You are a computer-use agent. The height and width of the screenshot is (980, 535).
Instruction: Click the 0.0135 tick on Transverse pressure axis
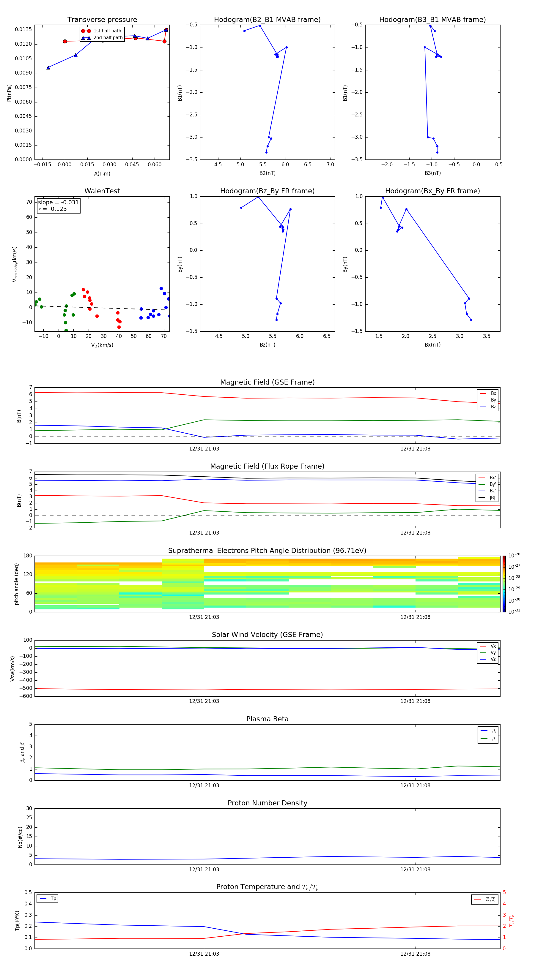(x=23, y=30)
